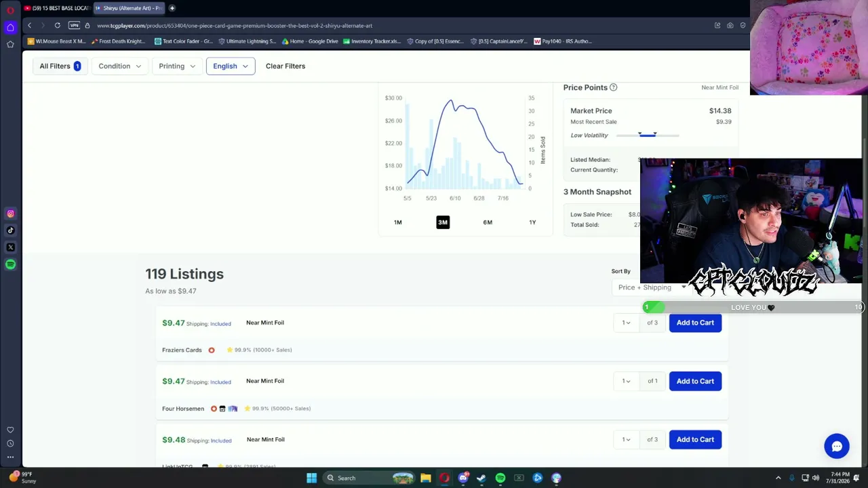Open the Opera sidebar home workspace icon
The image size is (868, 488).
[x=10, y=27]
